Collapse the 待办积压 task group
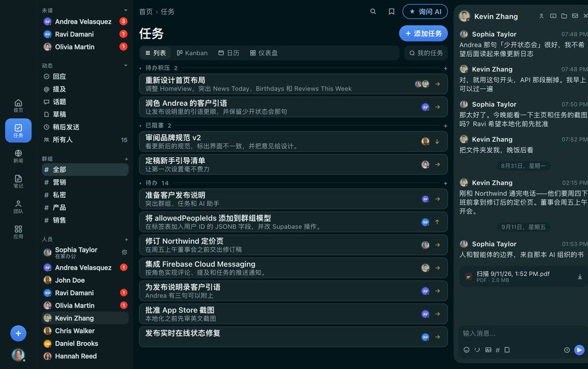 (140, 68)
